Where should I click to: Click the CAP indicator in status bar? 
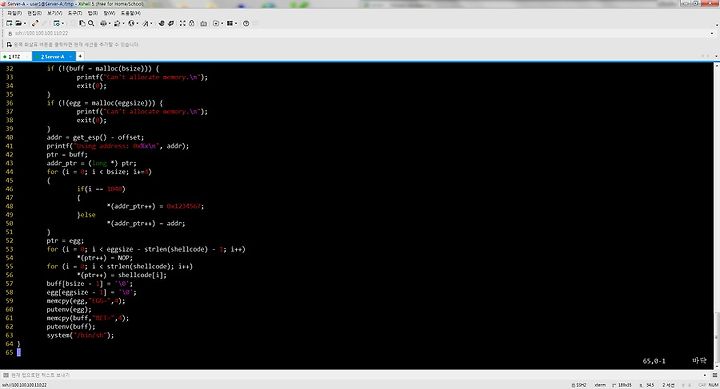(x=702, y=385)
